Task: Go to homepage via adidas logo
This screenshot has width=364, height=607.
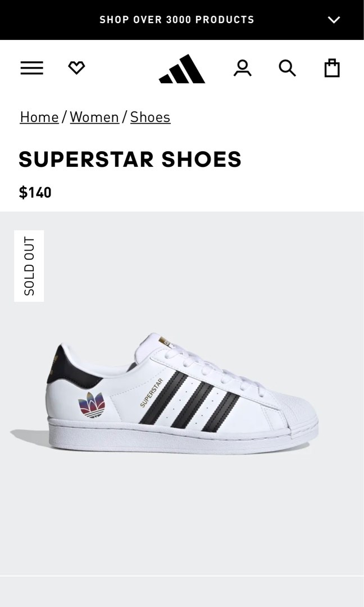Action: pos(182,69)
